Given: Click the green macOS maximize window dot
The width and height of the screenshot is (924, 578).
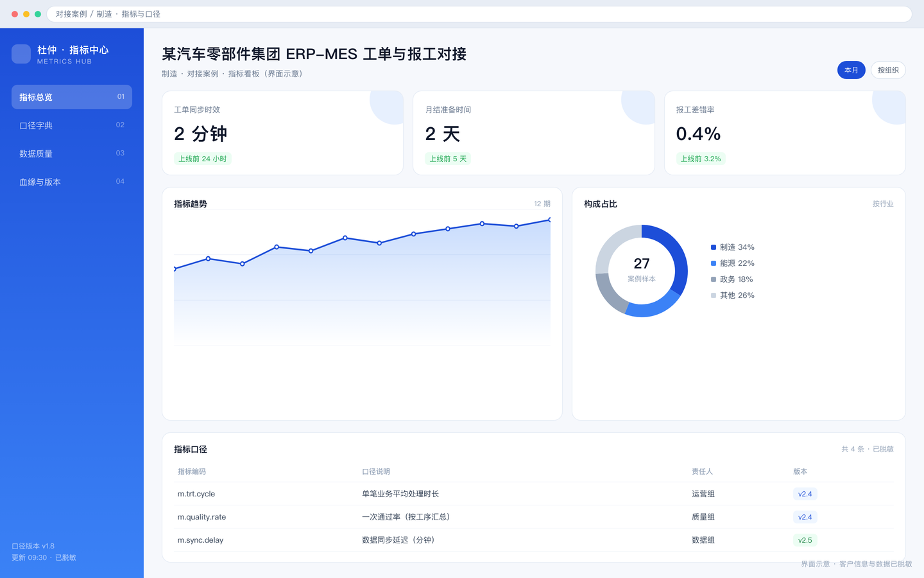Looking at the screenshot, I should pos(38,14).
